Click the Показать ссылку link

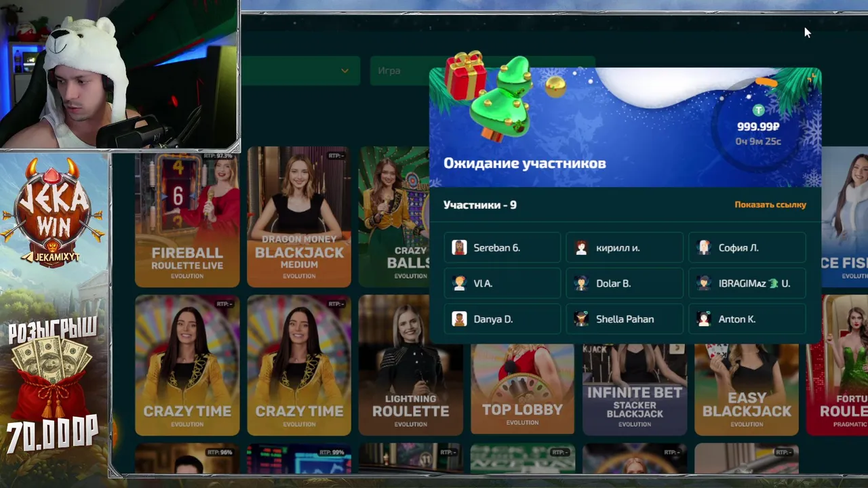tap(770, 205)
